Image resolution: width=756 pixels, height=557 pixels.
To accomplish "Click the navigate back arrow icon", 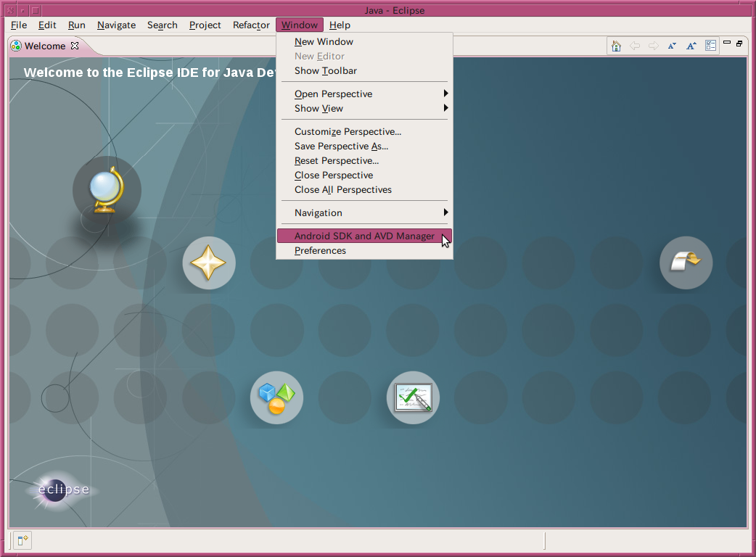I will 635,46.
